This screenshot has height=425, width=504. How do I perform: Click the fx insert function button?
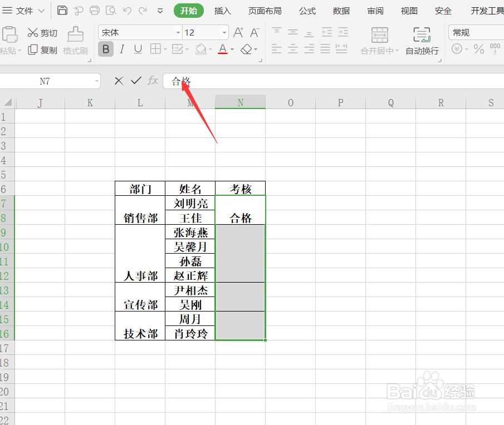coord(153,81)
